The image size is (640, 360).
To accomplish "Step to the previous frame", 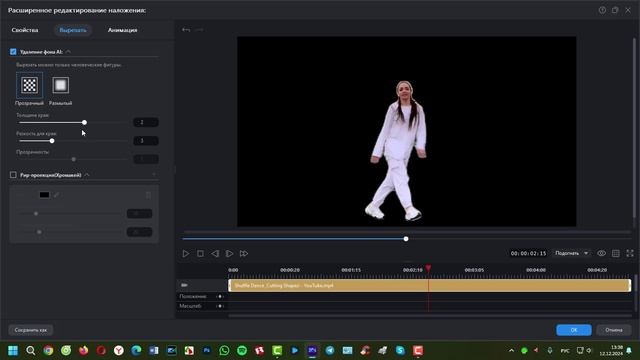I will point(215,253).
